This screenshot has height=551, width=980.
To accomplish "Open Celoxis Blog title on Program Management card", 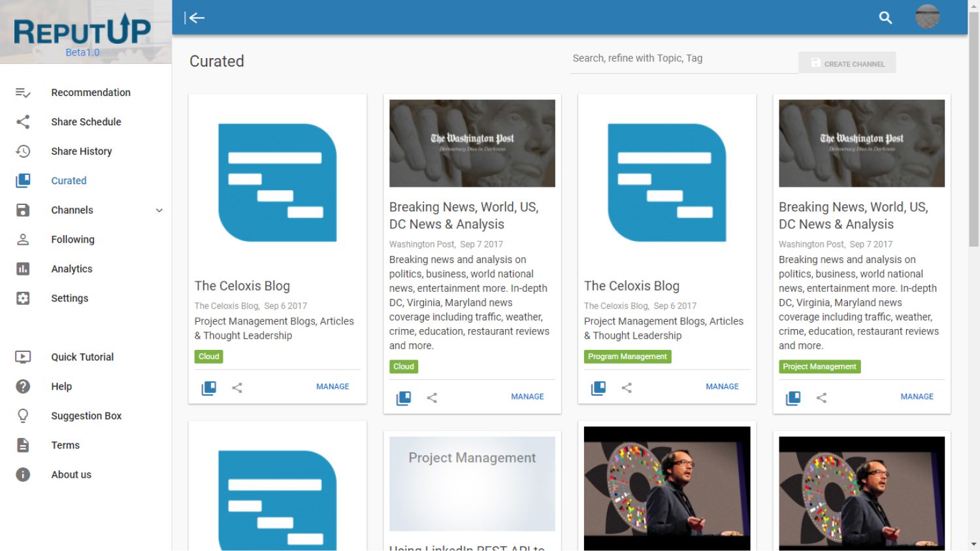I will [632, 286].
